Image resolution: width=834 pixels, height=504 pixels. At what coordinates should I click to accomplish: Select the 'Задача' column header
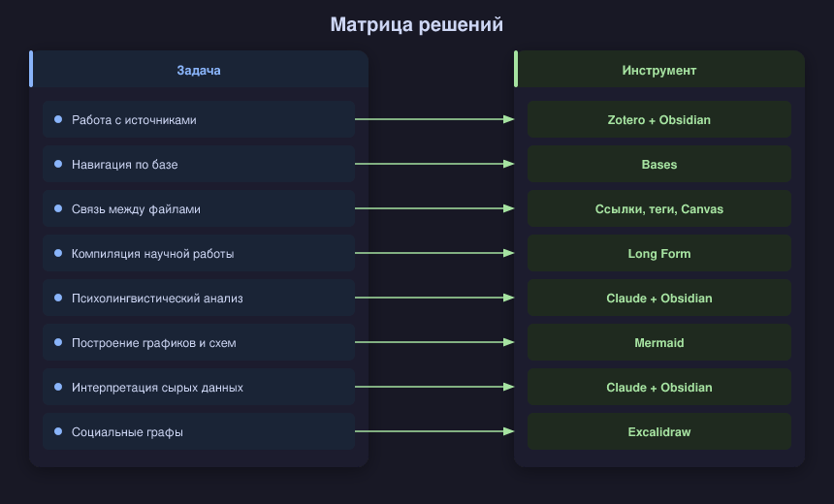199,70
